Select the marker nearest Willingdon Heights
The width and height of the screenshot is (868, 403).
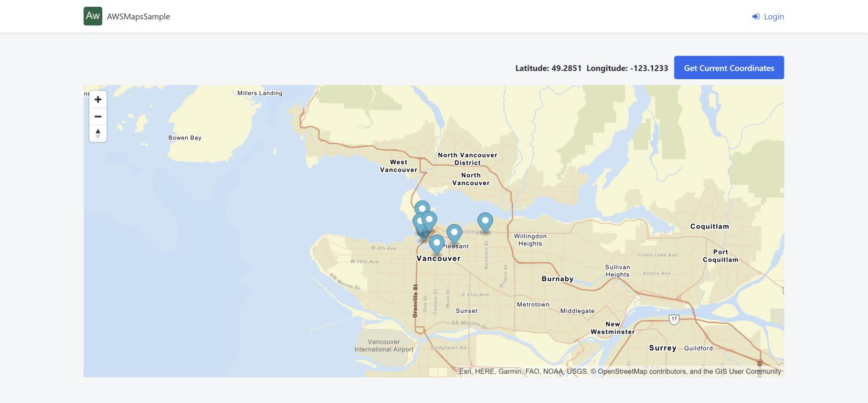point(485,222)
